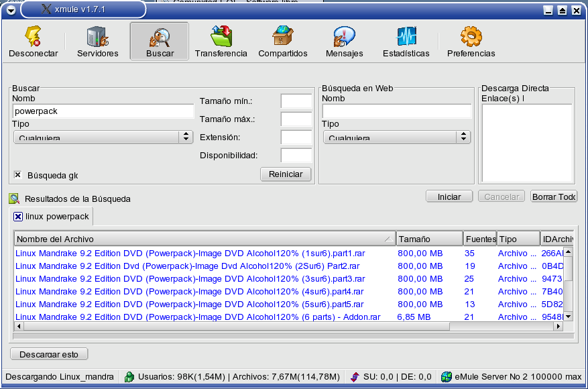Open the Tipo dropdown in Búsqueda en Web
Viewport: 588px width, 389px height.
[x=397, y=137]
